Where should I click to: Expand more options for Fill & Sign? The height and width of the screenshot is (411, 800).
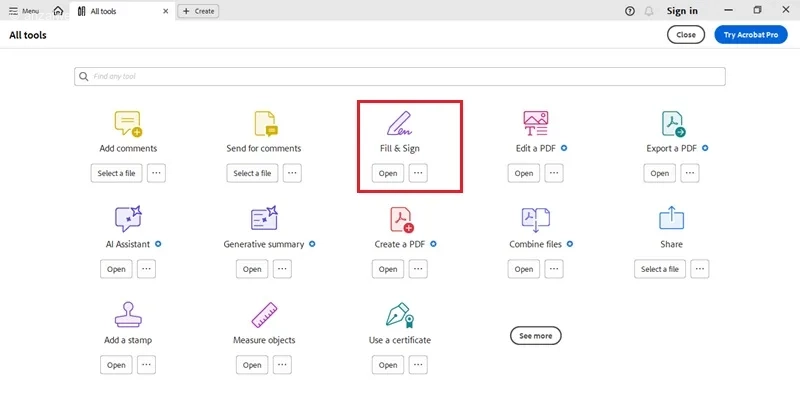[x=418, y=173]
